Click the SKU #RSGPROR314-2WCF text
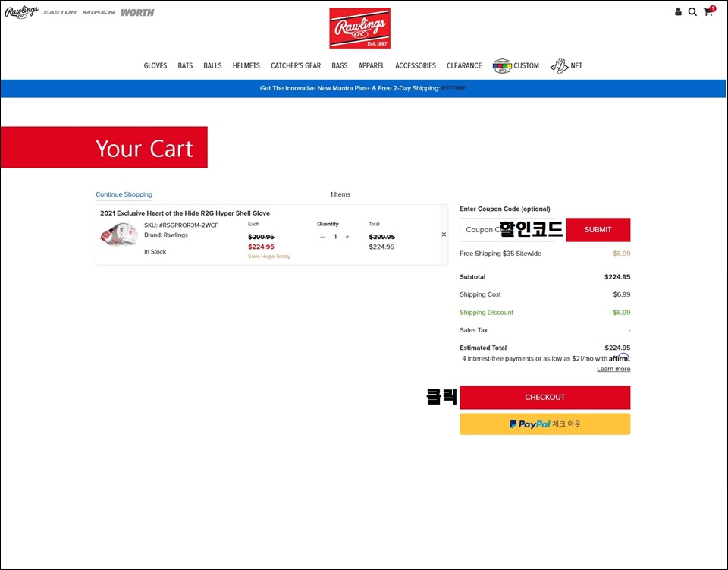Screen dimensions: 728x570 coord(181,225)
